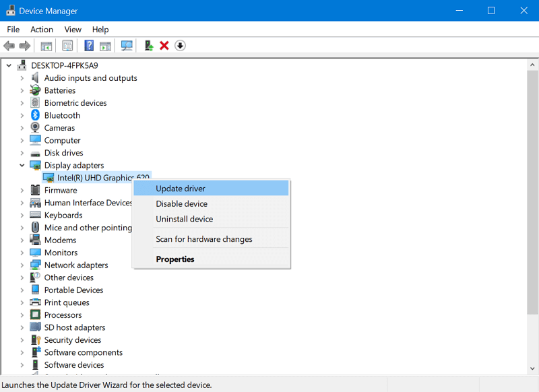This screenshot has width=539, height=392.
Task: Select the "Other devices" label
Action: [x=69, y=277]
